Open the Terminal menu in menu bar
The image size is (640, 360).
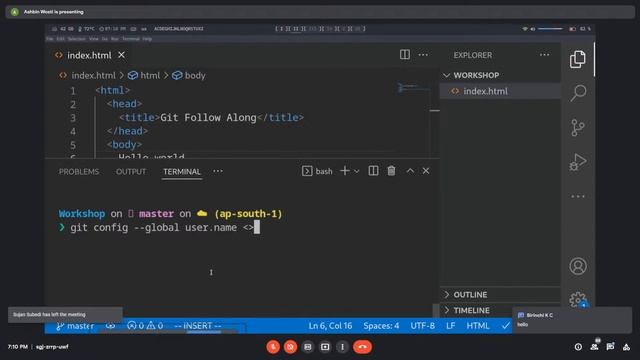point(131,39)
